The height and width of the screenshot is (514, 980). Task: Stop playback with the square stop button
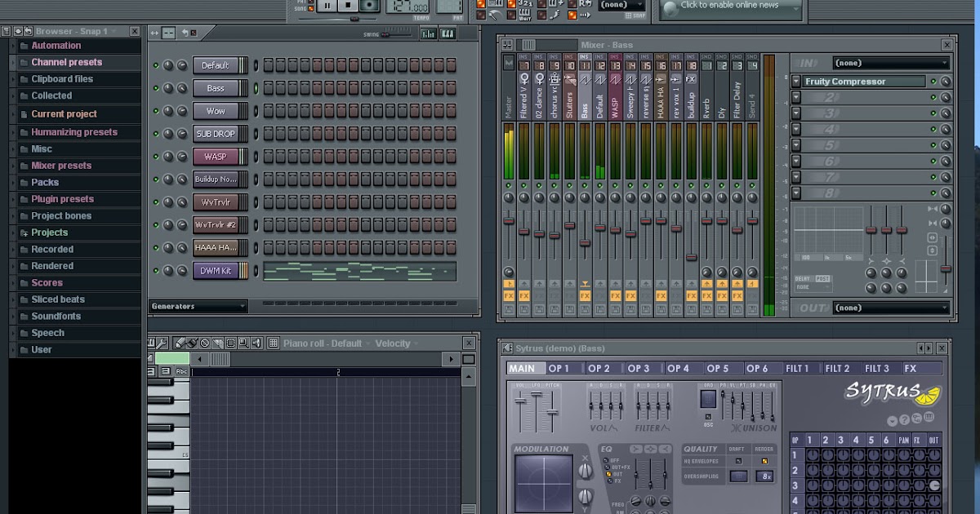(x=349, y=6)
